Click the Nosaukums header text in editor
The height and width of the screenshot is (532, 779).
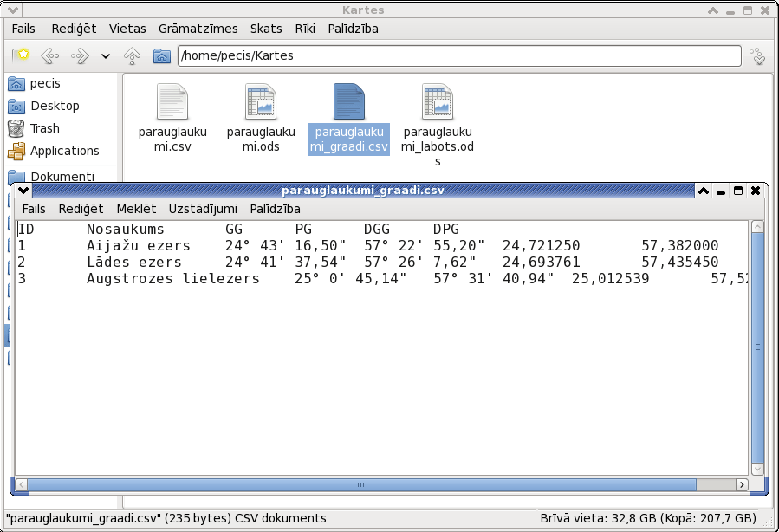tap(125, 230)
